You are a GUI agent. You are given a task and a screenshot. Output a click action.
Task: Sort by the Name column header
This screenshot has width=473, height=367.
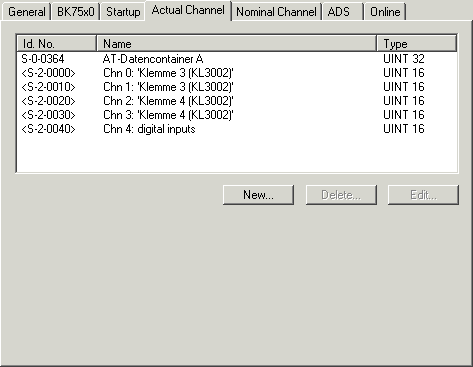coord(236,44)
